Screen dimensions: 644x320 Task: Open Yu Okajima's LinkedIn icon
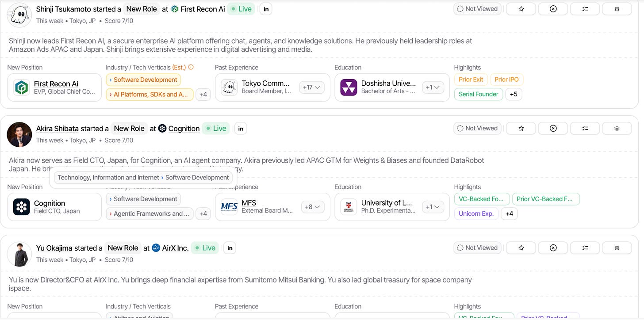click(x=230, y=248)
